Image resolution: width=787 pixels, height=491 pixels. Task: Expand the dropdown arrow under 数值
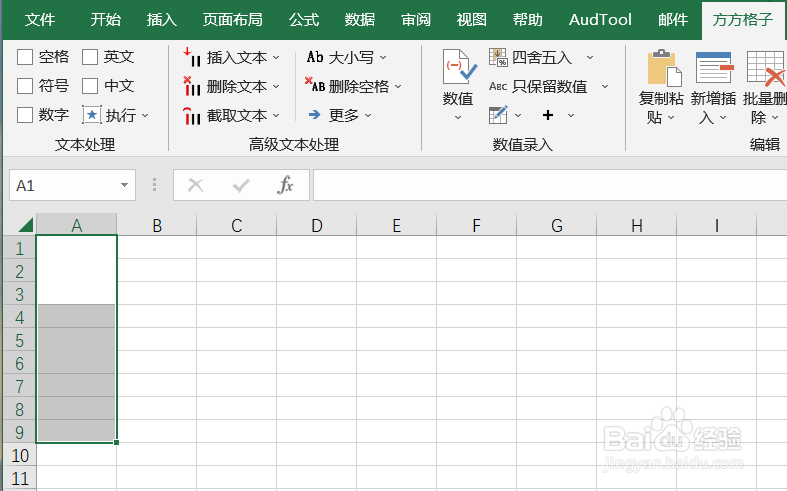pos(458,118)
